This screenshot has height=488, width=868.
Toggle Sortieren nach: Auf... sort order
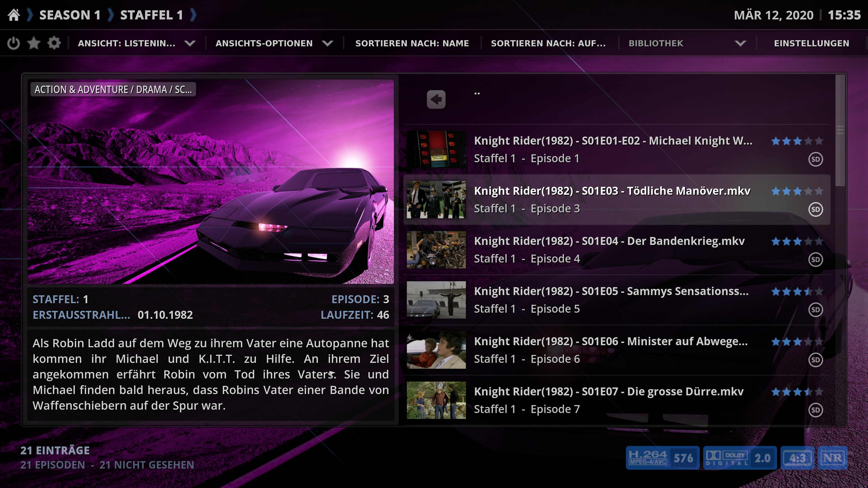point(548,43)
